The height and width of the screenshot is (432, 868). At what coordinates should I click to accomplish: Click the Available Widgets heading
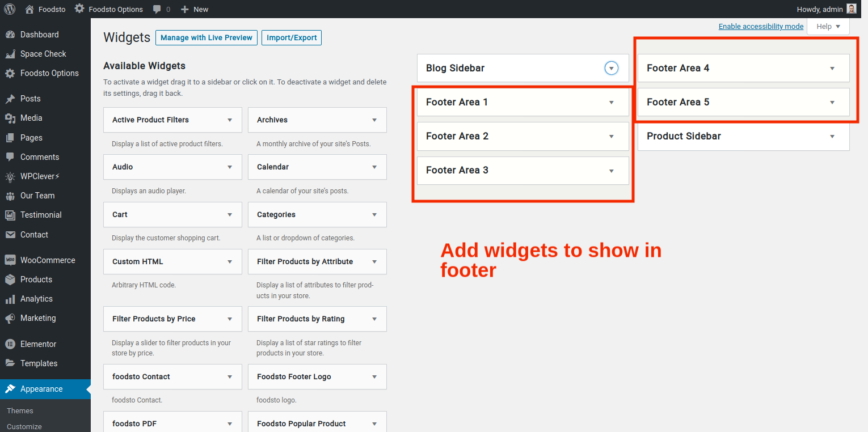tap(145, 66)
